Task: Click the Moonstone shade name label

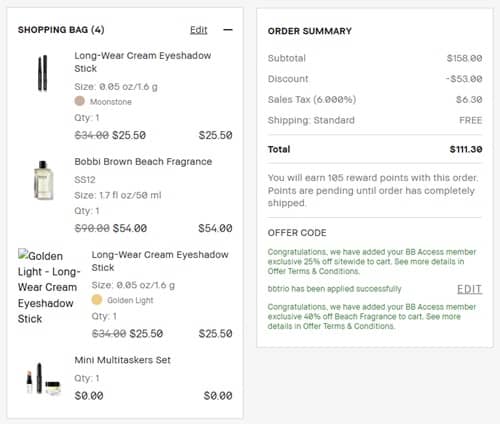Action: [111, 102]
